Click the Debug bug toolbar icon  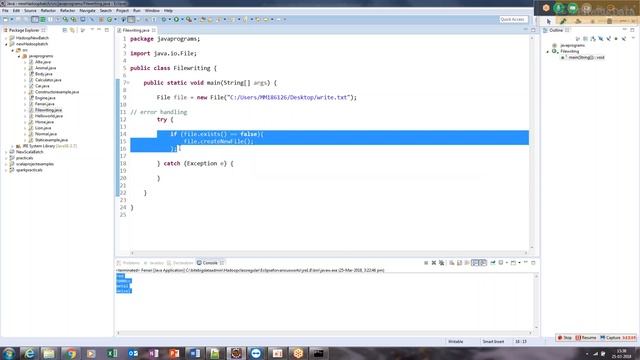tap(164, 19)
